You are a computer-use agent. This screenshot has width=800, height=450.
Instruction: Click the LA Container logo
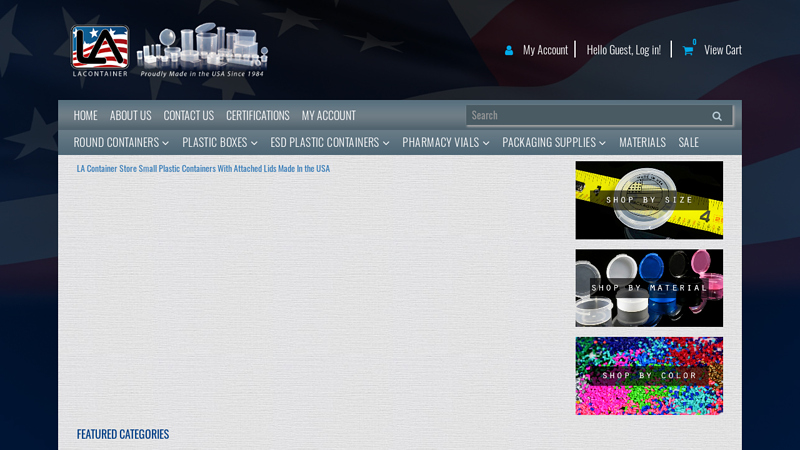click(100, 51)
